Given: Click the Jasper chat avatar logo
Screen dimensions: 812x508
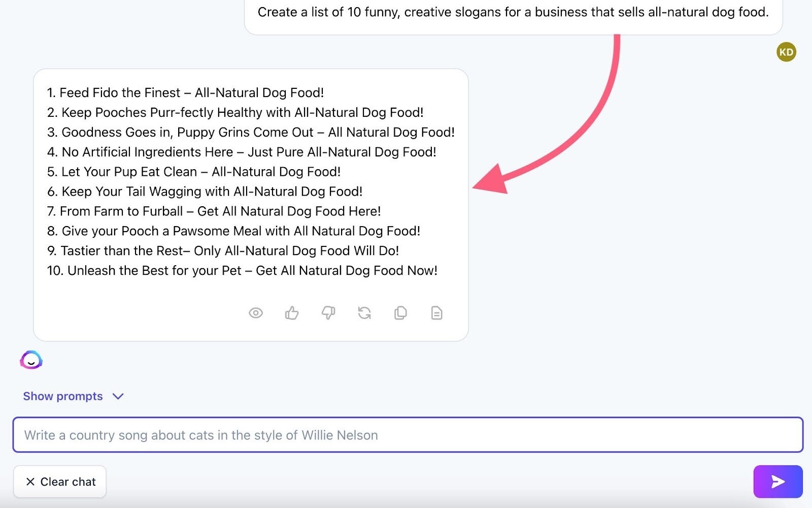Looking at the screenshot, I should coord(31,360).
